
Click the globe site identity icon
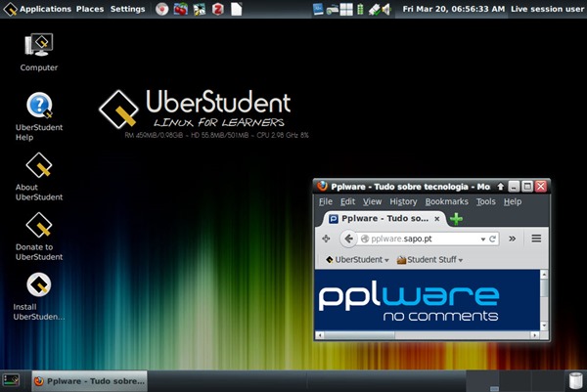click(x=365, y=239)
